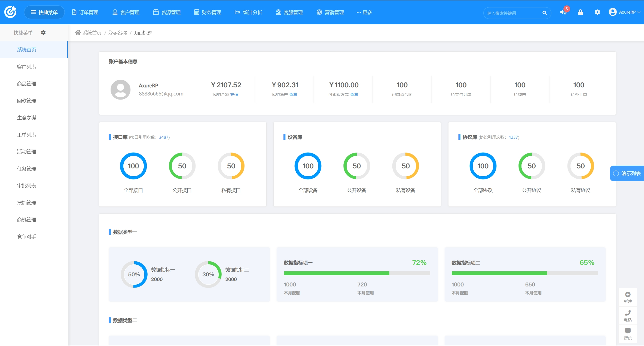Select 生意参谋 in the sidebar

(34, 118)
